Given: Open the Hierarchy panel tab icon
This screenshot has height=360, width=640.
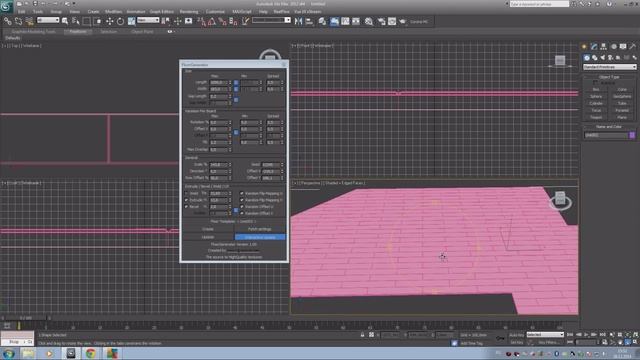Looking at the screenshot, I should pyautogui.click(x=603, y=47).
